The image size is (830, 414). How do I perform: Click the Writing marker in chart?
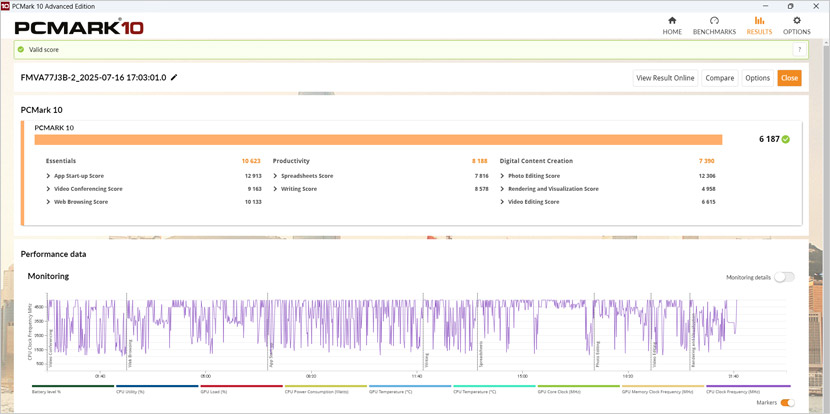click(x=427, y=361)
